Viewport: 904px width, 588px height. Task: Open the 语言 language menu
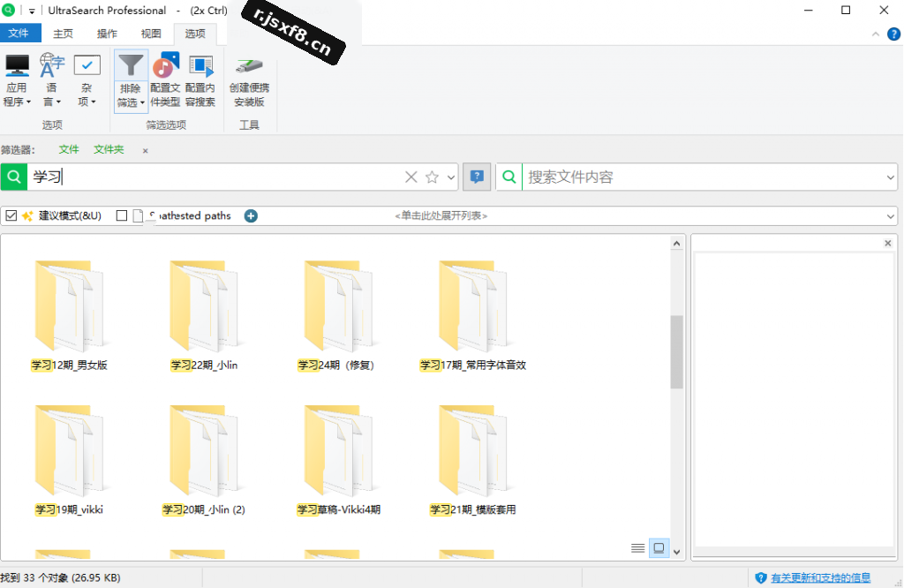tap(52, 80)
